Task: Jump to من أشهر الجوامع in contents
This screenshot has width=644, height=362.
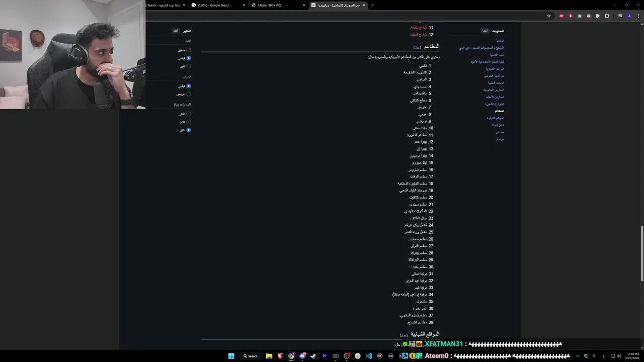Action: [x=494, y=76]
